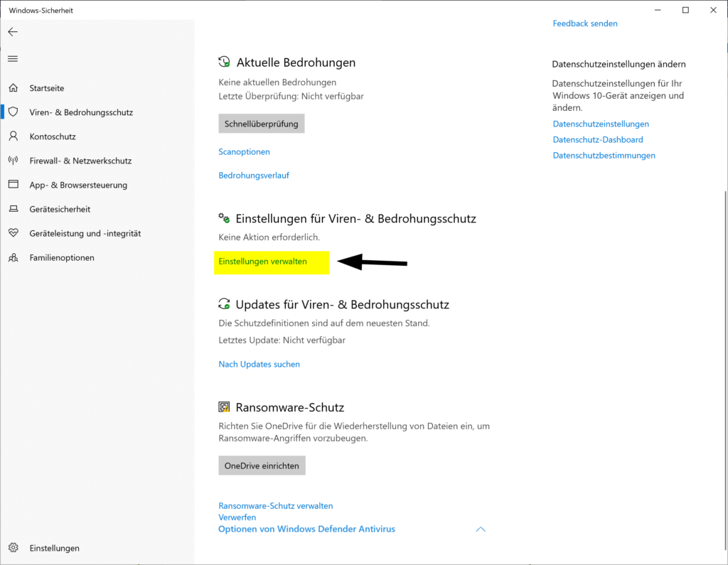Open Scanoptionen

[x=244, y=151]
